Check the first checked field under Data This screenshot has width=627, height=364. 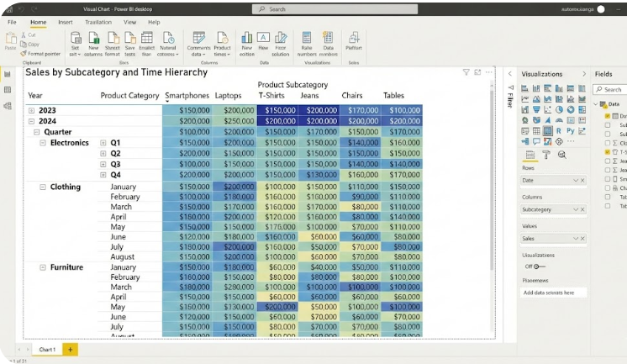point(608,115)
